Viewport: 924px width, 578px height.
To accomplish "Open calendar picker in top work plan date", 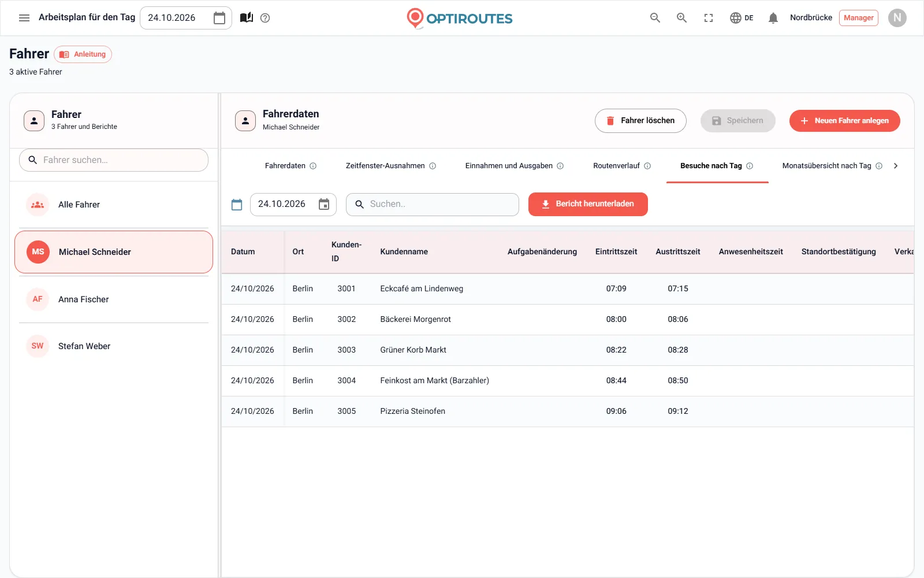I will pos(219,18).
